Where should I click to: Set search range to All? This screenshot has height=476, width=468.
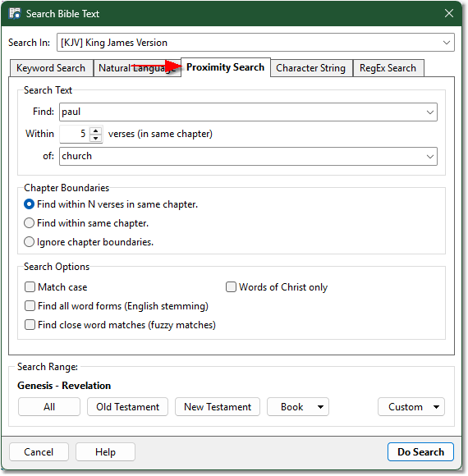(x=49, y=407)
